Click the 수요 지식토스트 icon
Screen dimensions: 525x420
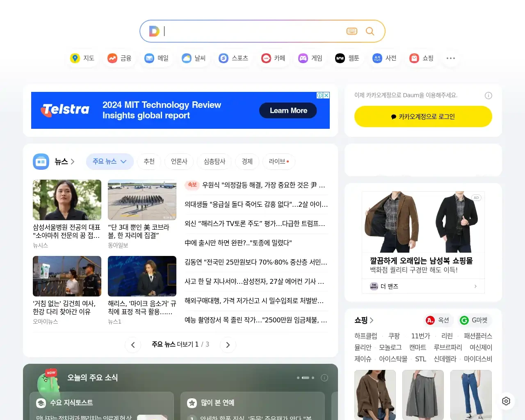(x=41, y=403)
